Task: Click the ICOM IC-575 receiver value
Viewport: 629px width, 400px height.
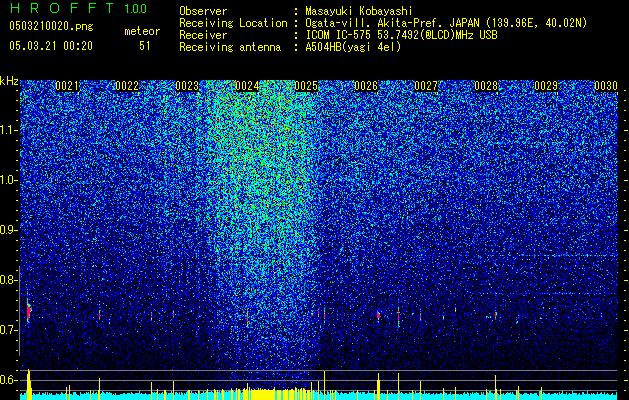Action: tap(401, 35)
